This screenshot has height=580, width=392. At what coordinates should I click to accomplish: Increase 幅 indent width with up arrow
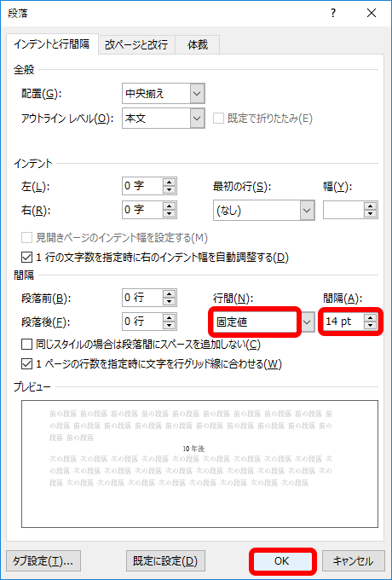pyautogui.click(x=370, y=206)
